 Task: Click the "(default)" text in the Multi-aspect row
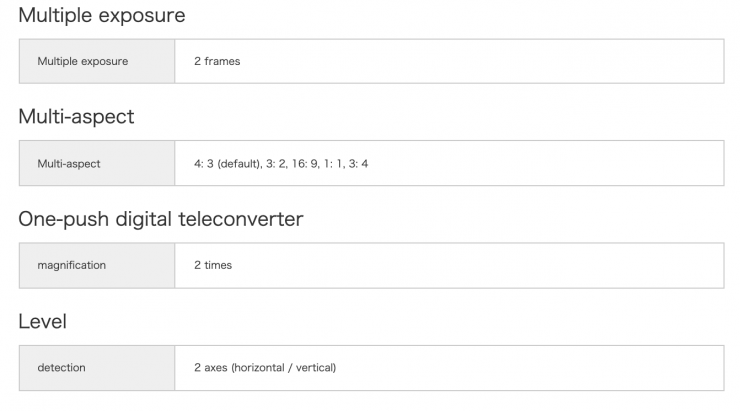click(240, 163)
